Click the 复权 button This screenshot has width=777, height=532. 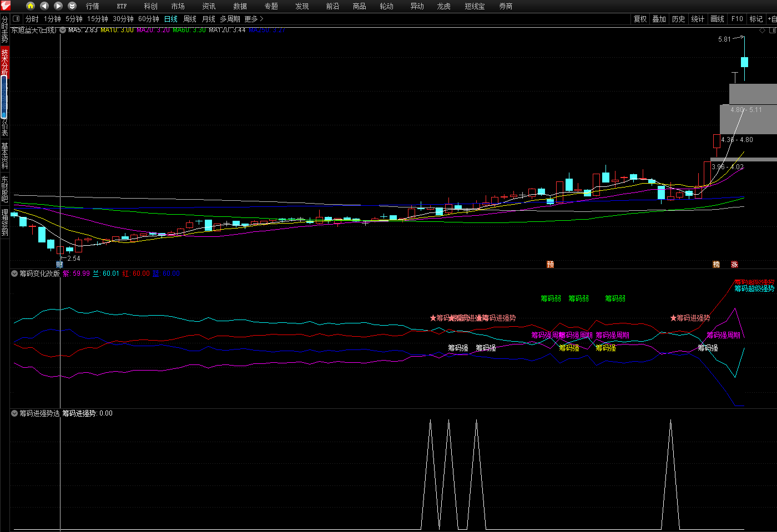pos(640,19)
